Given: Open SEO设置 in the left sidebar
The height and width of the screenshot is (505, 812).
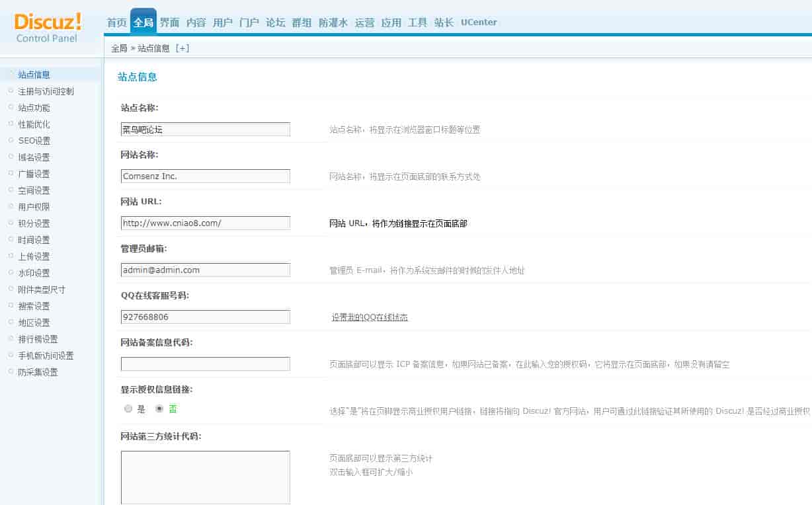Looking at the screenshot, I should [34, 141].
